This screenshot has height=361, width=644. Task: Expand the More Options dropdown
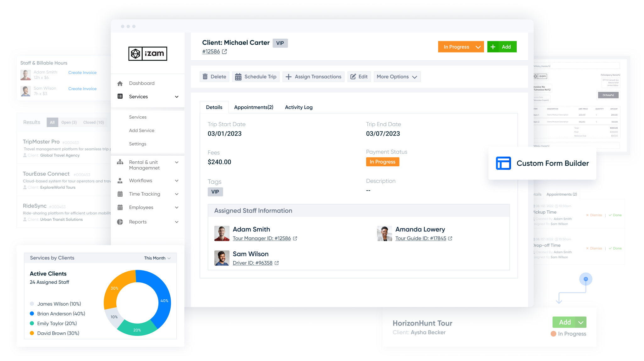click(x=397, y=77)
